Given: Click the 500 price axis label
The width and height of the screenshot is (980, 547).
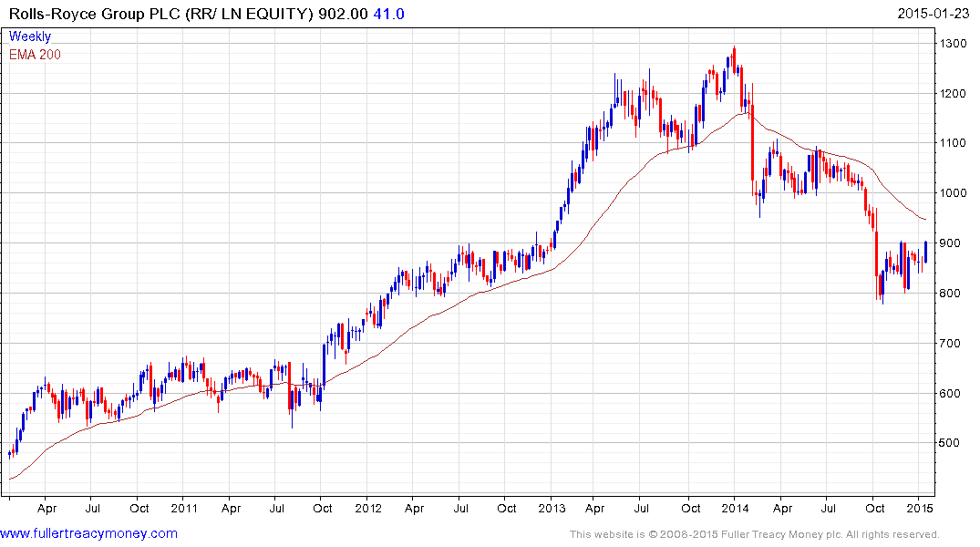Looking at the screenshot, I should click(x=949, y=442).
